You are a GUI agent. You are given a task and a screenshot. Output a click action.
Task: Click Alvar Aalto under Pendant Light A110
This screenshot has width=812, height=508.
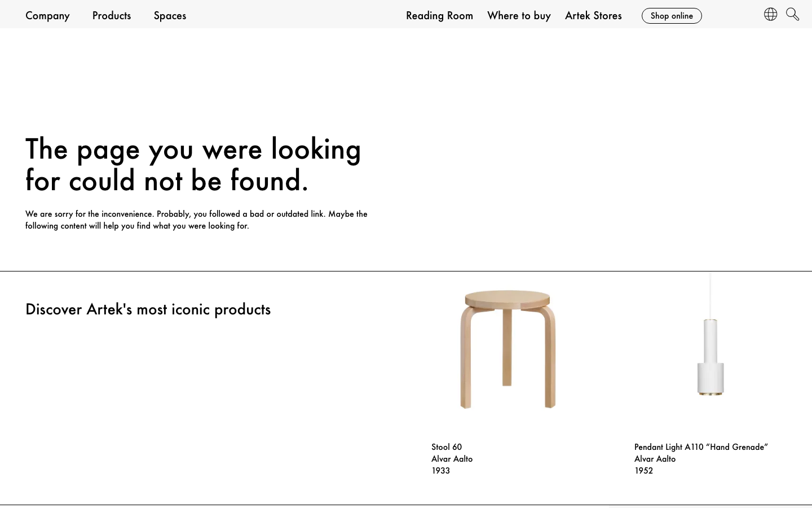tap(655, 459)
